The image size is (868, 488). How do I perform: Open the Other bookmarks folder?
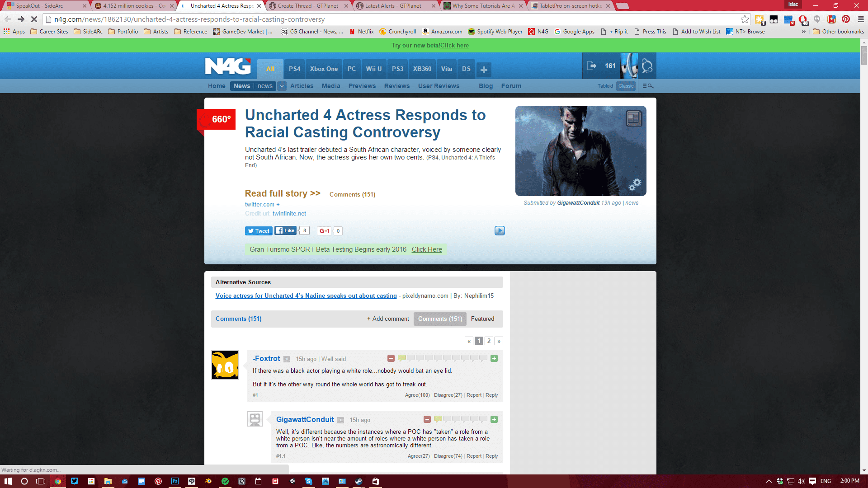[x=838, y=32]
